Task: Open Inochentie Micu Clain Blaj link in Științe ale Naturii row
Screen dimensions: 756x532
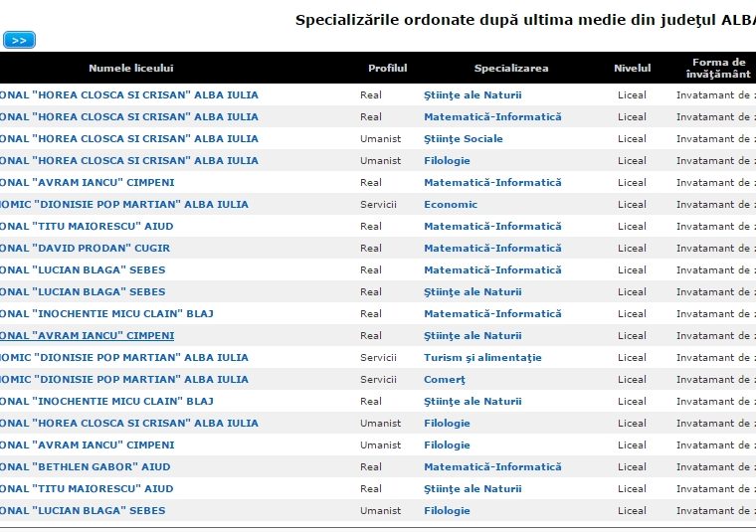Action: [107, 402]
